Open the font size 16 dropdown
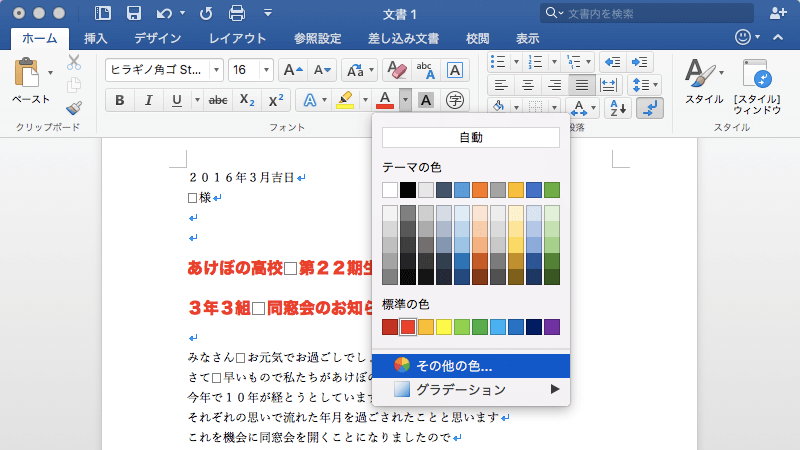 pyautogui.click(x=251, y=70)
